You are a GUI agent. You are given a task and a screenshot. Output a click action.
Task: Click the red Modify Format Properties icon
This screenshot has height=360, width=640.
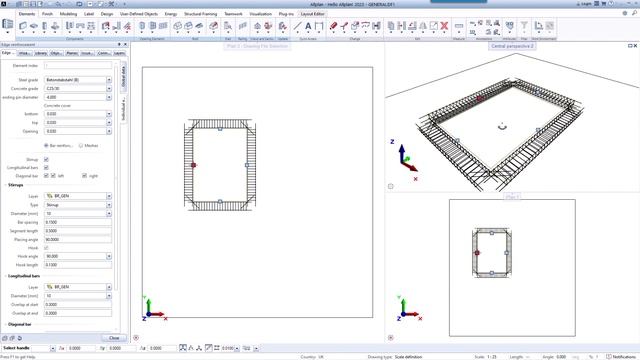(333, 27)
